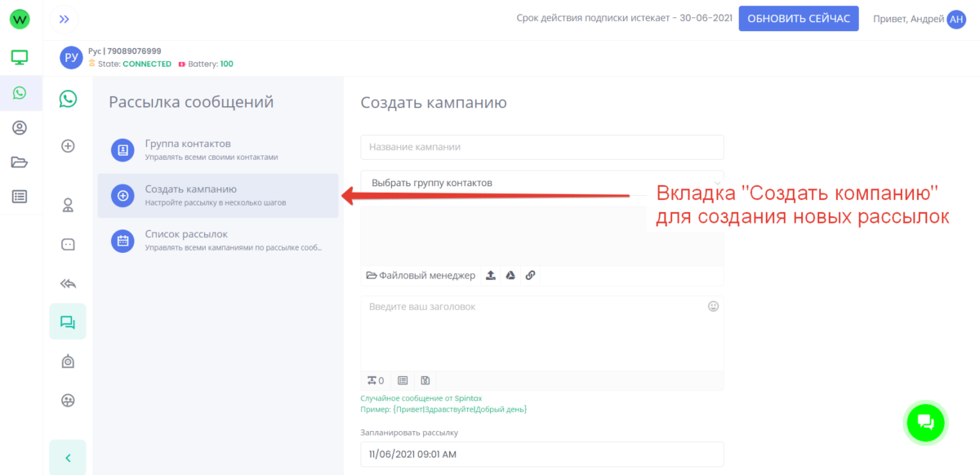This screenshot has height=475, width=980.
Task: Click the Группа контактов address book icon
Action: (122, 150)
